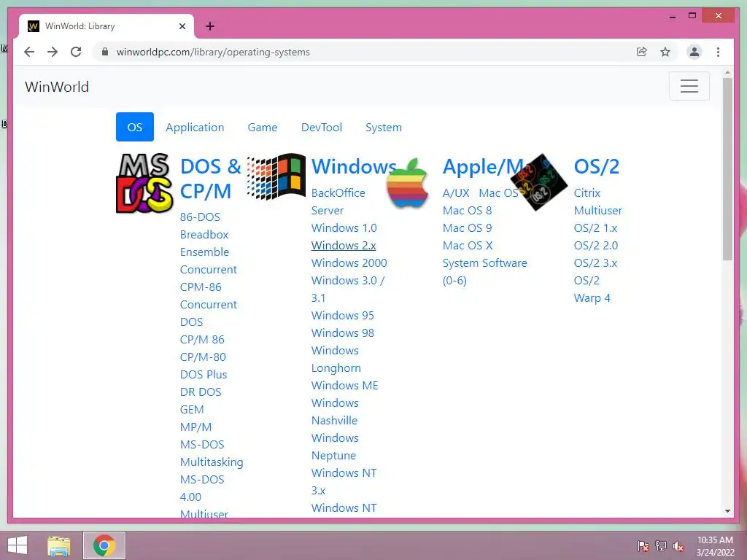
Task: Click the Chrome taskbar icon
Action: (104, 545)
